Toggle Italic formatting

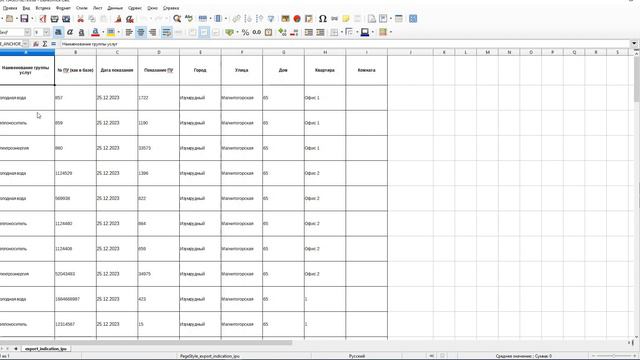[x=70, y=32]
